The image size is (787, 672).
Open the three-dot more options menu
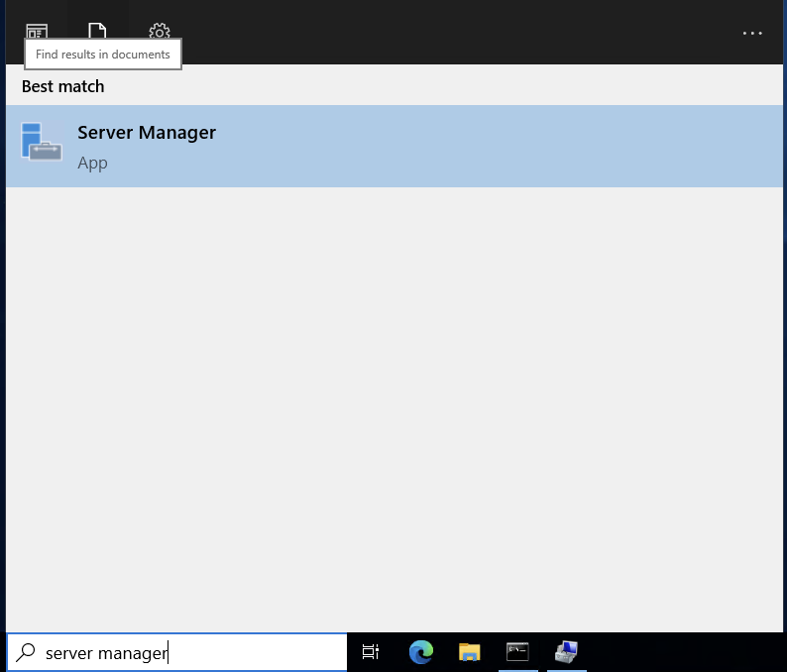tap(752, 33)
